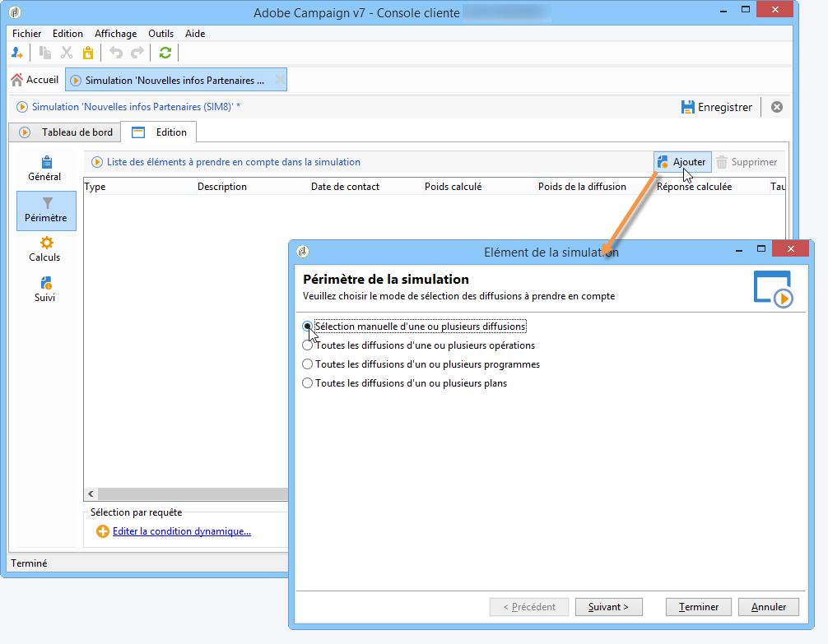Click the 'Périmètre de la simulation' heading
This screenshot has height=644, width=828.
pyautogui.click(x=385, y=280)
